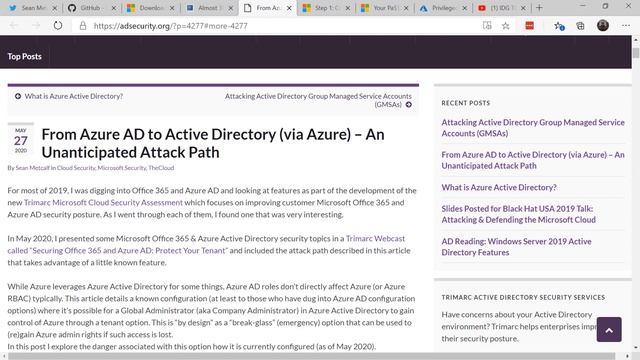The height and width of the screenshot is (360, 640).
Task: Click the address bar URL
Action: pyautogui.click(x=171, y=26)
